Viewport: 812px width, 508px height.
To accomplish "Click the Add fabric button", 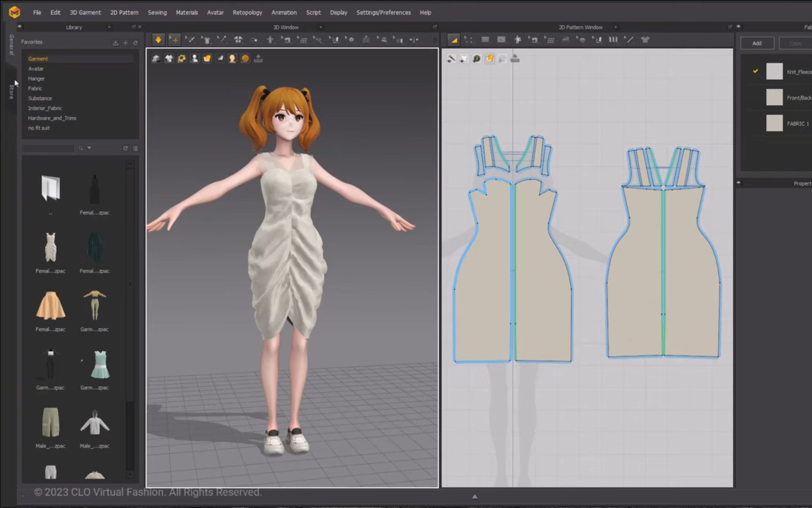I will [757, 43].
